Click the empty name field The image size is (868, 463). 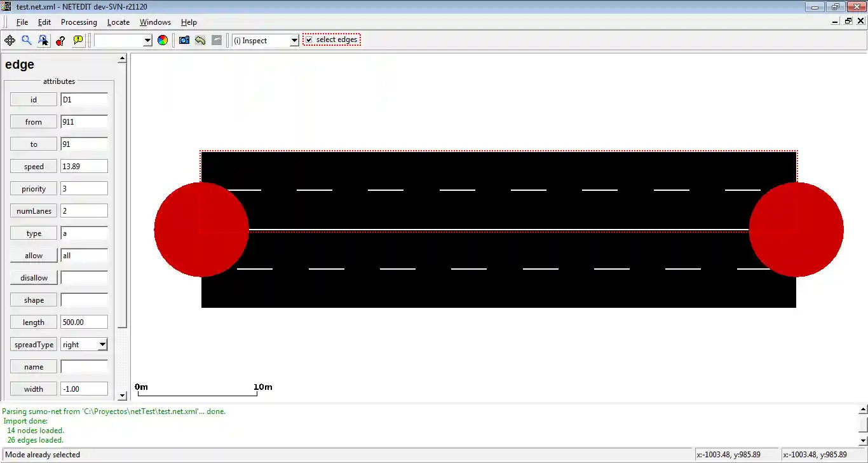tap(84, 366)
